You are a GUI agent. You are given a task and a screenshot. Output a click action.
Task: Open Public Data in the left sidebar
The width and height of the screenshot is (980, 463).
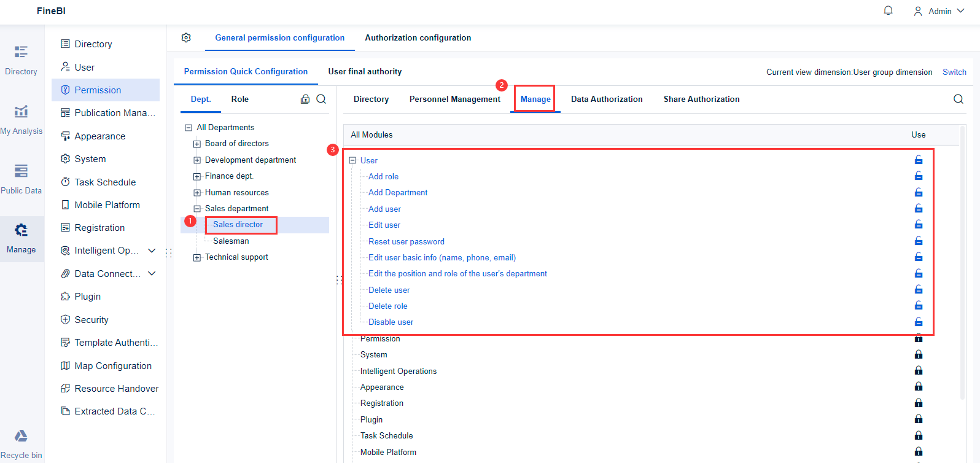(21, 179)
